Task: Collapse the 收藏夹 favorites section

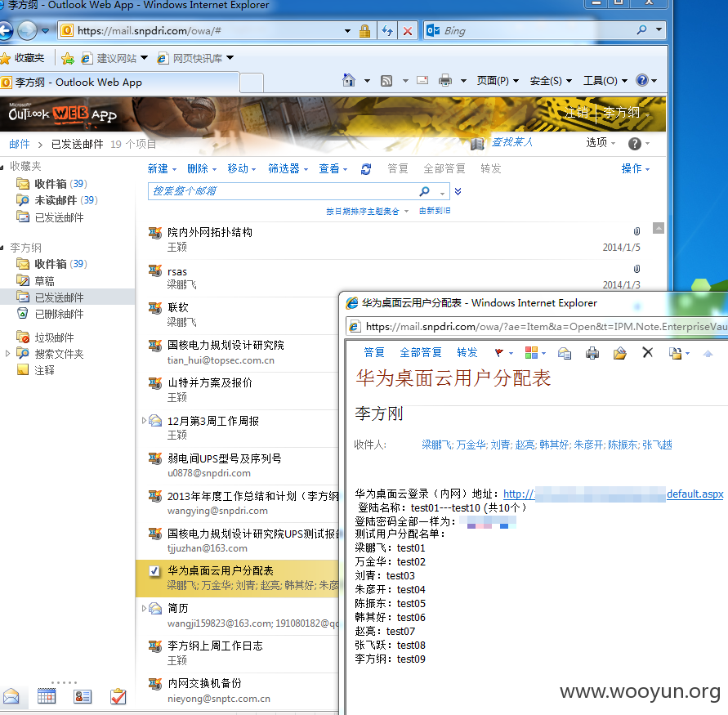Action: (2, 166)
